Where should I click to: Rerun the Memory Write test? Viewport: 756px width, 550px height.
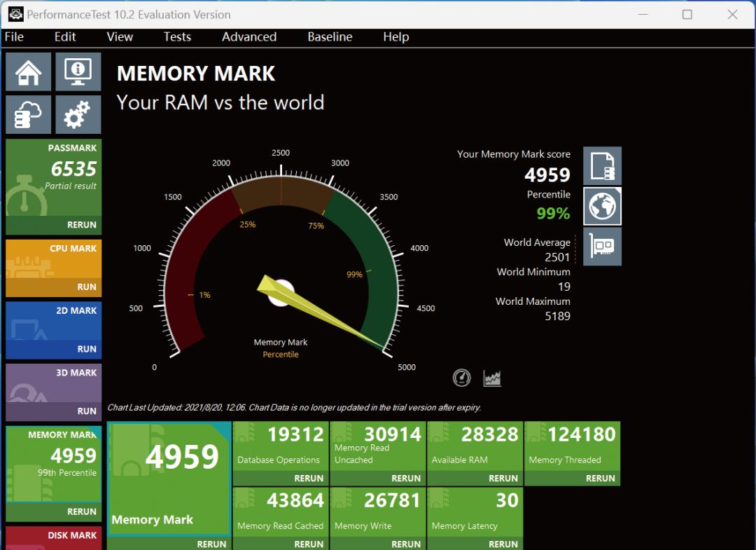pyautogui.click(x=377, y=544)
